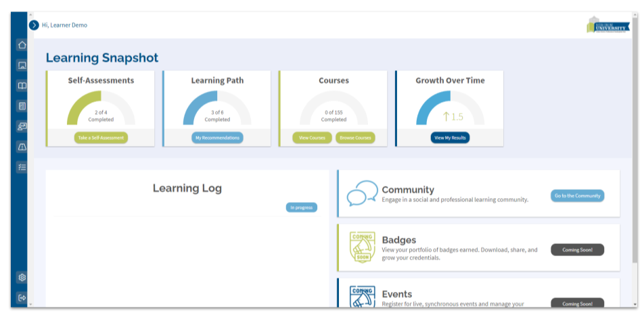Viewport: 644px width, 319px height.
Task: Click the sidebar scroll down arrow
Action: 30,304
